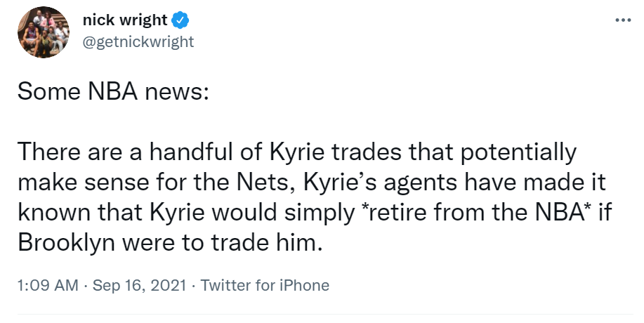Click the blue verified checkmark badge

tap(180, 20)
